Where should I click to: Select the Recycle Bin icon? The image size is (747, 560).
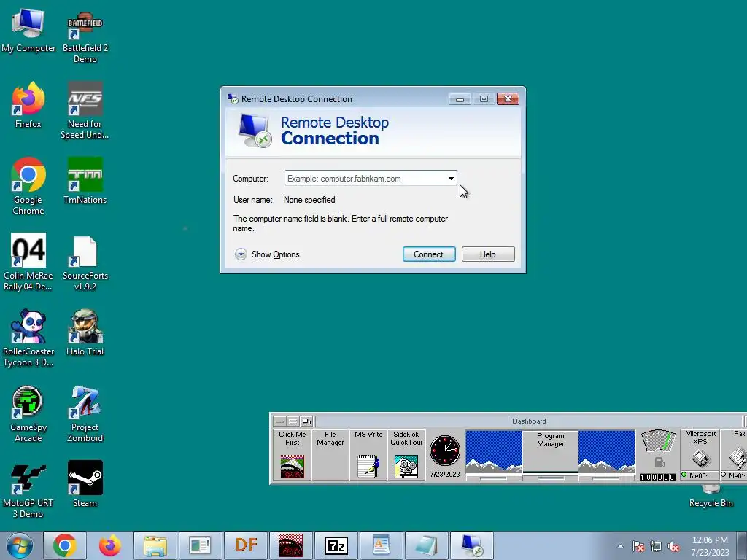pyautogui.click(x=711, y=497)
